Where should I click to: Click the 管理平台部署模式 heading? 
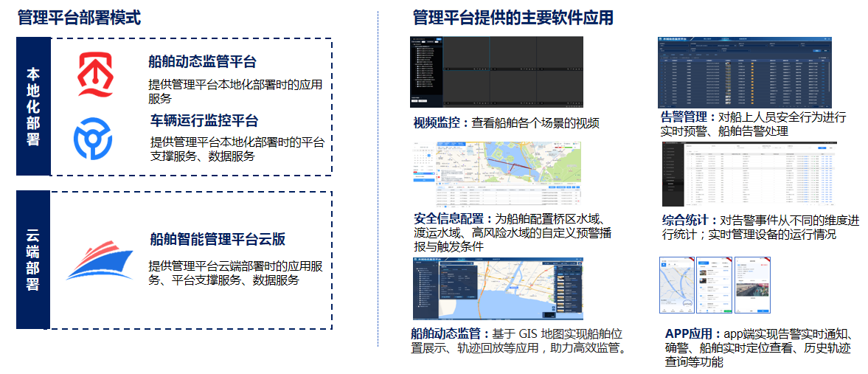[79, 18]
